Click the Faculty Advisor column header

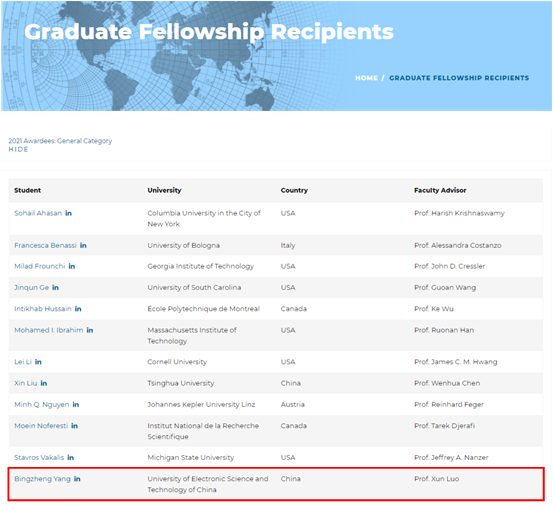point(440,190)
